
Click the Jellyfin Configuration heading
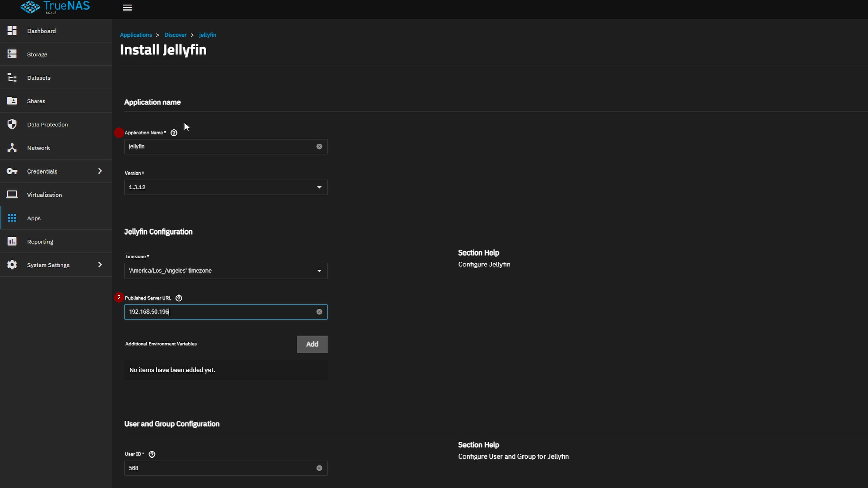(x=158, y=232)
